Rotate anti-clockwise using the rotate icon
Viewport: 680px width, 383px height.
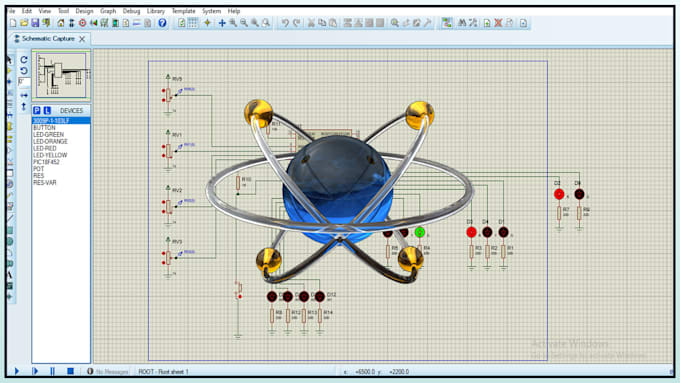[x=24, y=70]
